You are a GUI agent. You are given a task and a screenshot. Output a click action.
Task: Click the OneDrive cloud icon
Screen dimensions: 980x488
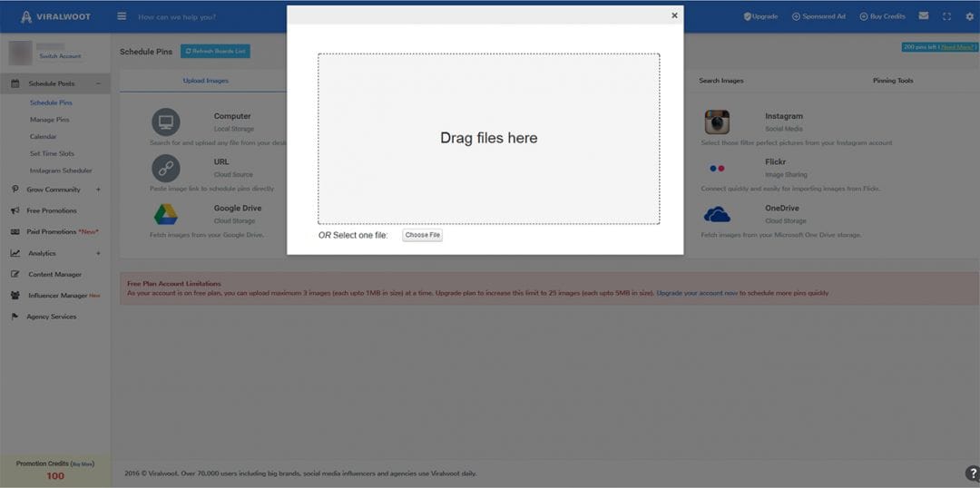point(717,214)
